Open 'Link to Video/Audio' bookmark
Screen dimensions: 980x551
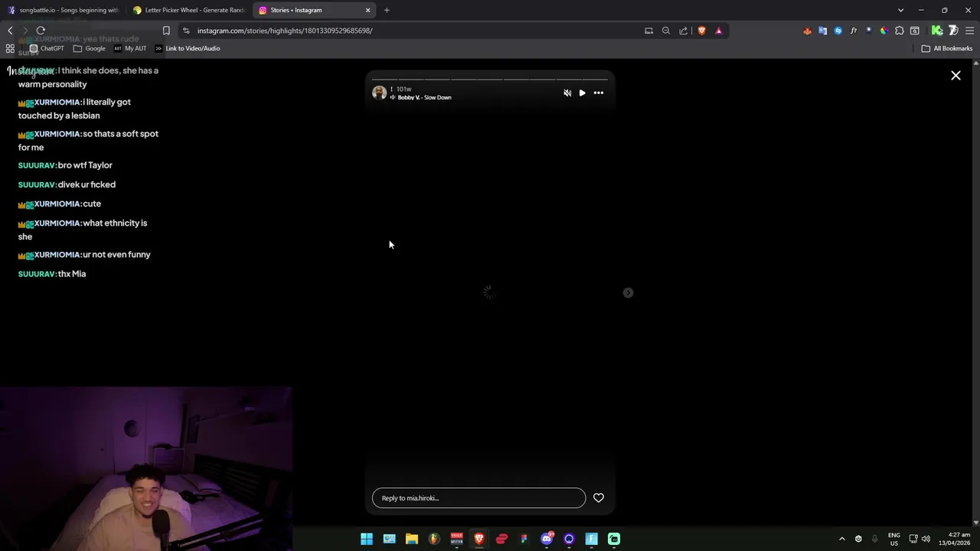point(188,48)
